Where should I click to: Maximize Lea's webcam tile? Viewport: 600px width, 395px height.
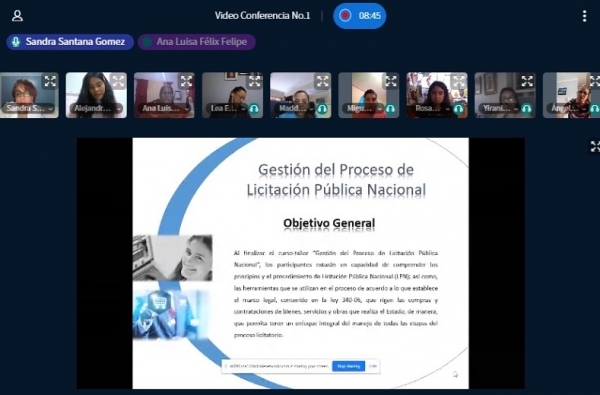click(254, 81)
